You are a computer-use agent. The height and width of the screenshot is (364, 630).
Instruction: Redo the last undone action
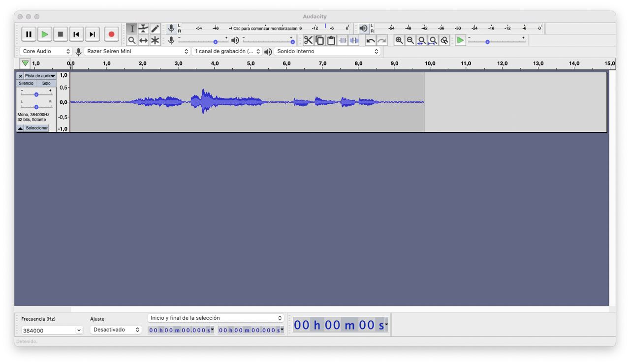click(382, 40)
